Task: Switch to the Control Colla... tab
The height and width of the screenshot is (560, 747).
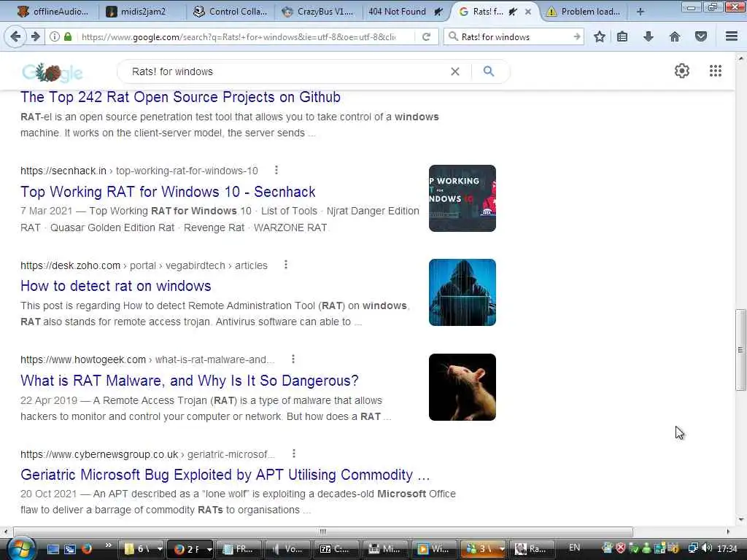Action: pos(231,12)
